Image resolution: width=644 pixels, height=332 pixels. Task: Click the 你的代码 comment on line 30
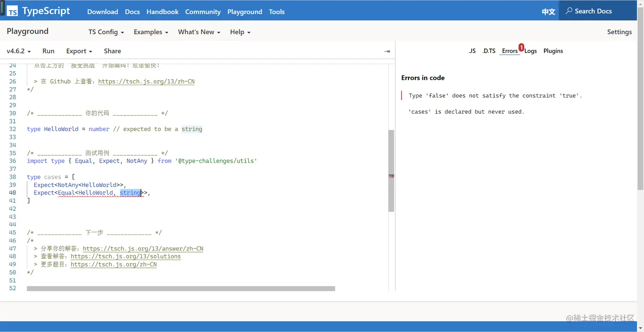[97, 113]
